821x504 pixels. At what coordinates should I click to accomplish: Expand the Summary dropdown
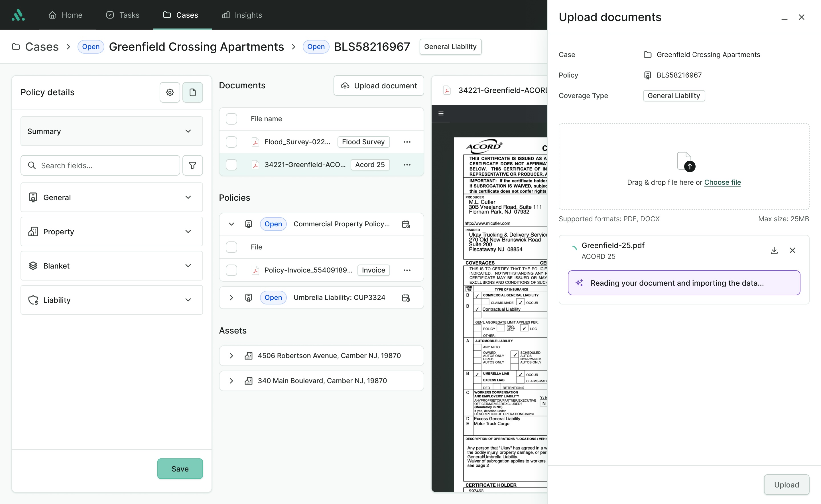coord(111,131)
